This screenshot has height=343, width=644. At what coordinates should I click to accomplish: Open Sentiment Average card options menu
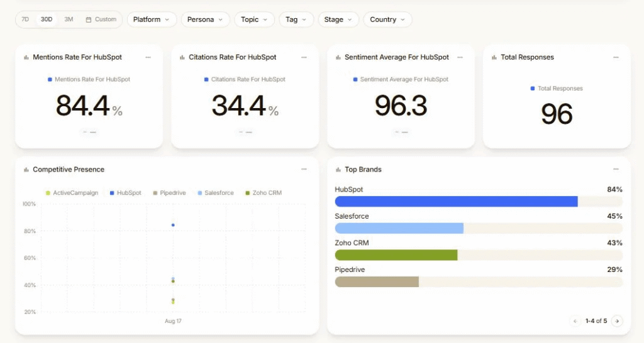click(x=460, y=57)
